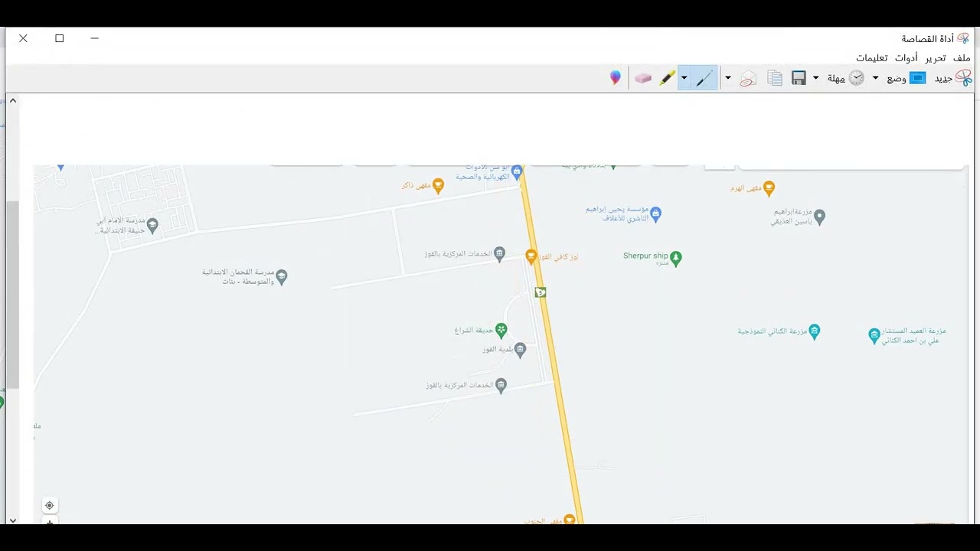Open the Send snip dropdown arrow

[x=728, y=78]
